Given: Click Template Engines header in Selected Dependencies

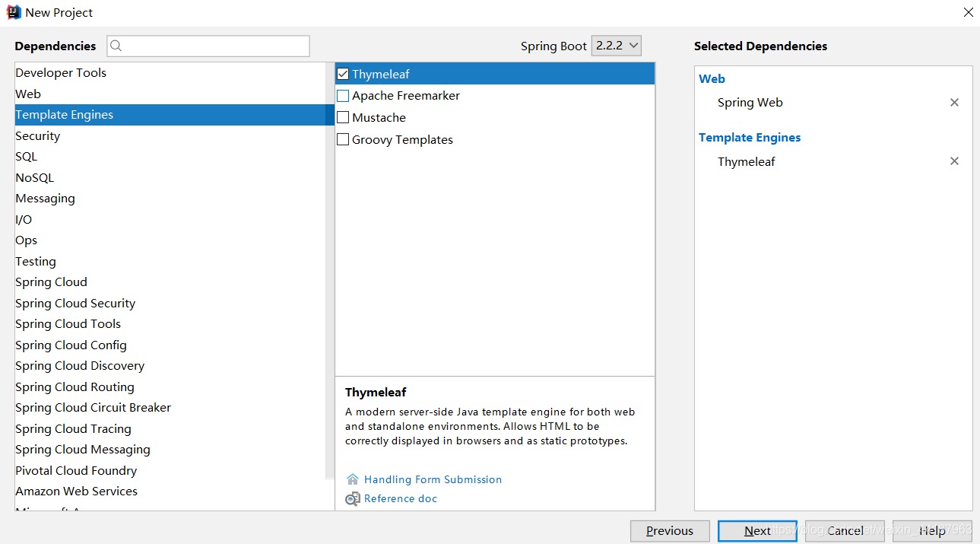Looking at the screenshot, I should (x=750, y=138).
